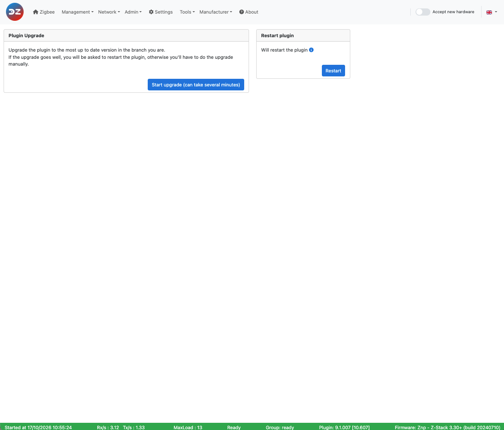Go to the Zigbee home link

44,12
